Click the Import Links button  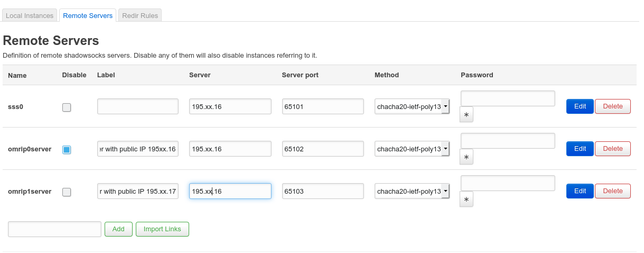tap(162, 229)
